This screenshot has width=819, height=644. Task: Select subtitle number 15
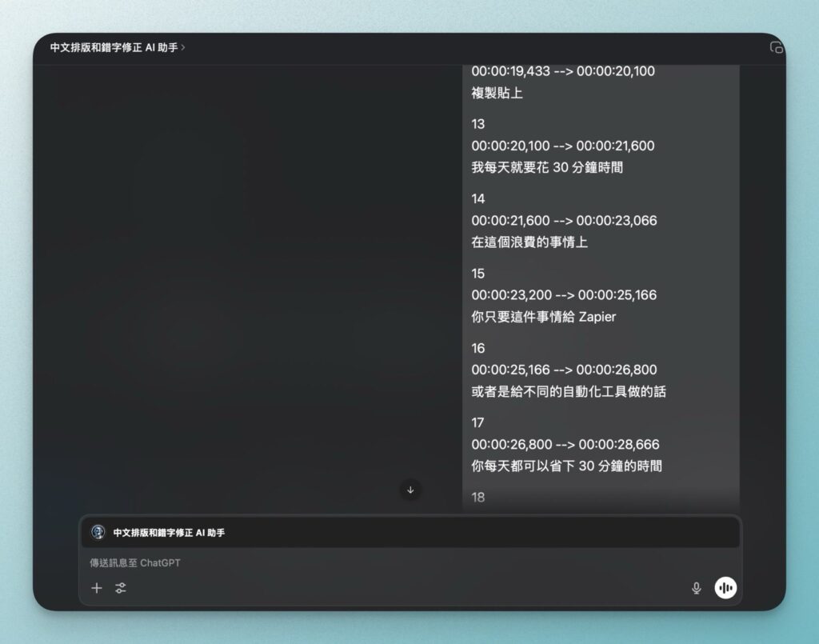point(478,273)
